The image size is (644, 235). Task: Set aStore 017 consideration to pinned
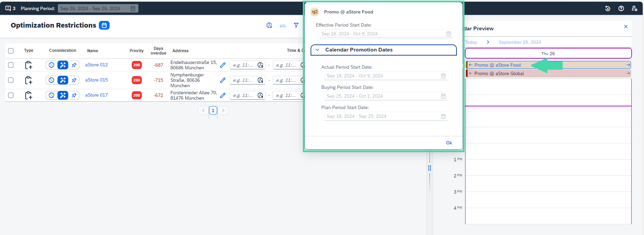74,95
